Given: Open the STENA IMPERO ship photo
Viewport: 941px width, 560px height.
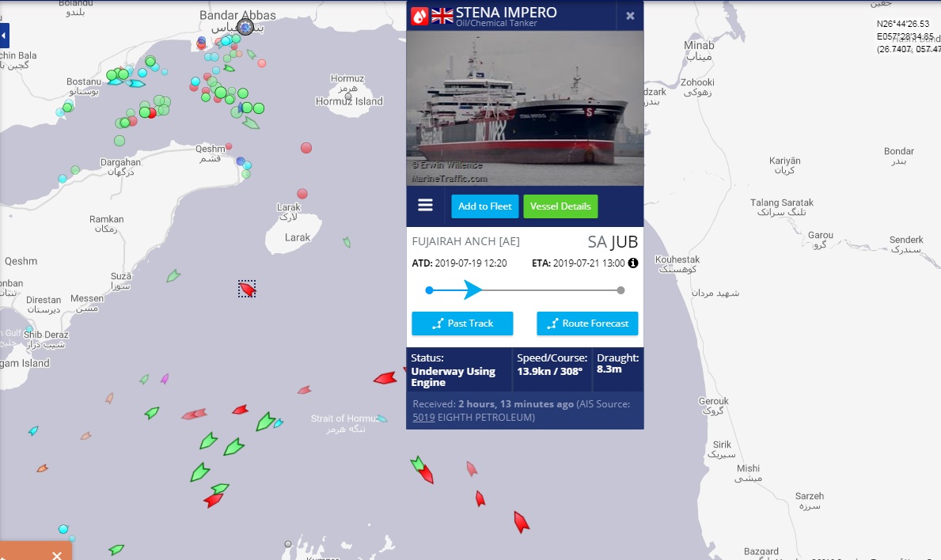Looking at the screenshot, I should (x=526, y=108).
